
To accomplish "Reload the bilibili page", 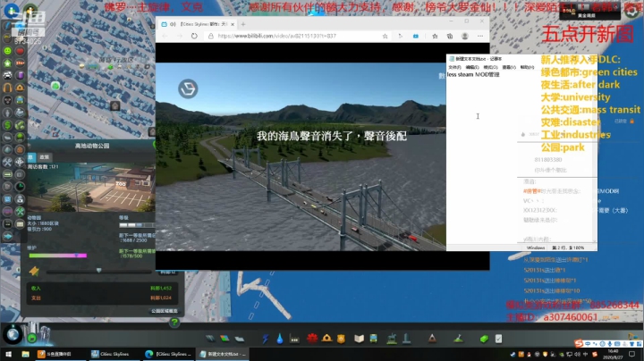I will pos(194,36).
